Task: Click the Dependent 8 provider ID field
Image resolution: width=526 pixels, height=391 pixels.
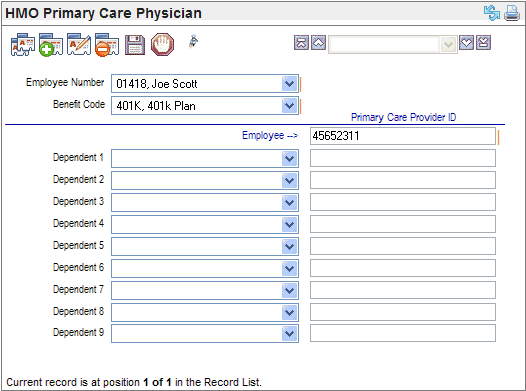Action: tap(403, 312)
